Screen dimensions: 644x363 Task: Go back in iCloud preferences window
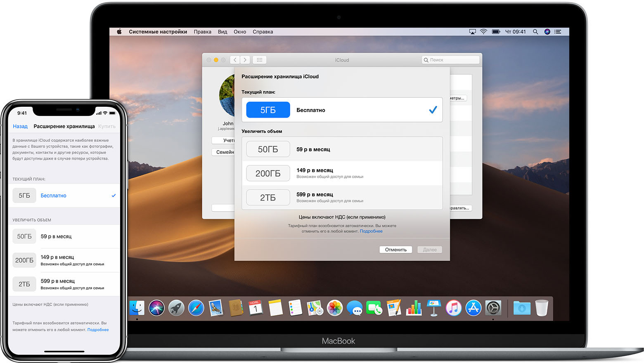click(235, 60)
